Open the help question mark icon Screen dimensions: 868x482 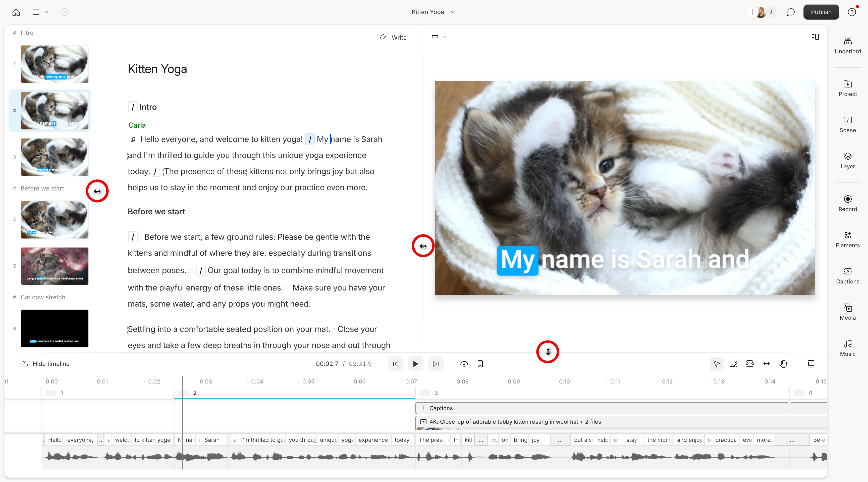point(852,12)
